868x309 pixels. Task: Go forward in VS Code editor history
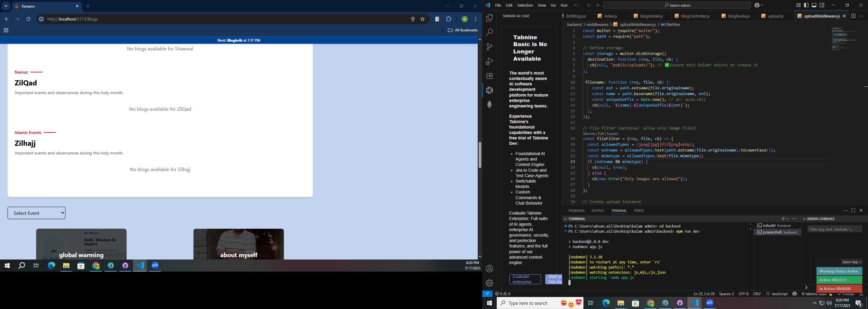[x=597, y=5]
